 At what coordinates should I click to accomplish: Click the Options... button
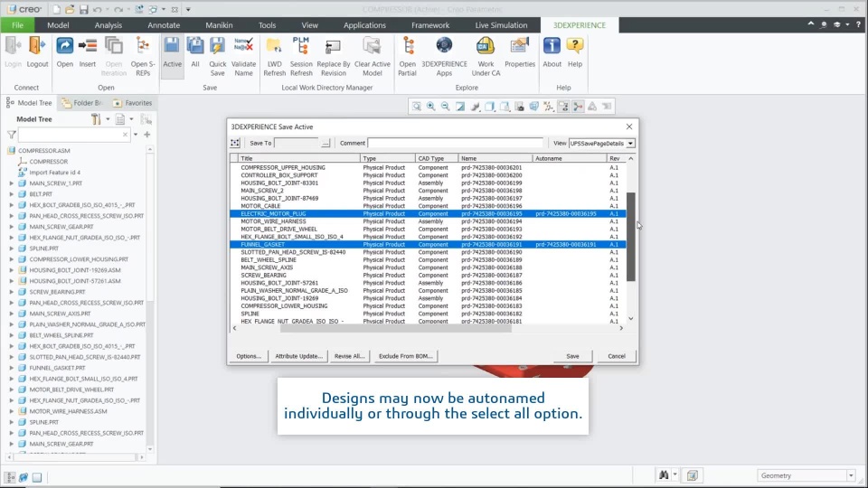pos(249,356)
